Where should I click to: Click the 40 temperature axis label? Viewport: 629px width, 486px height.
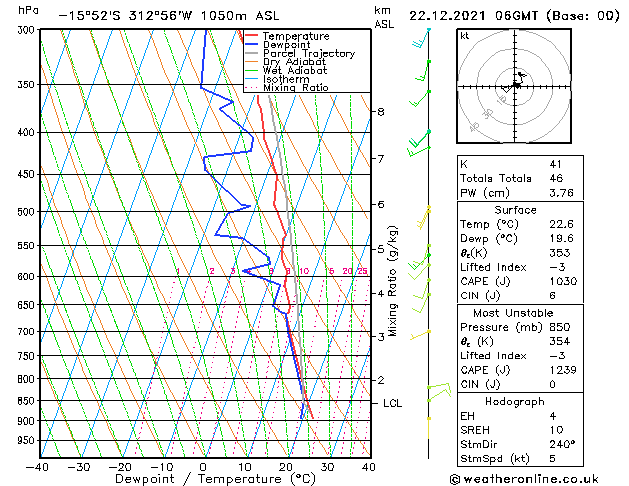pyautogui.click(x=368, y=467)
